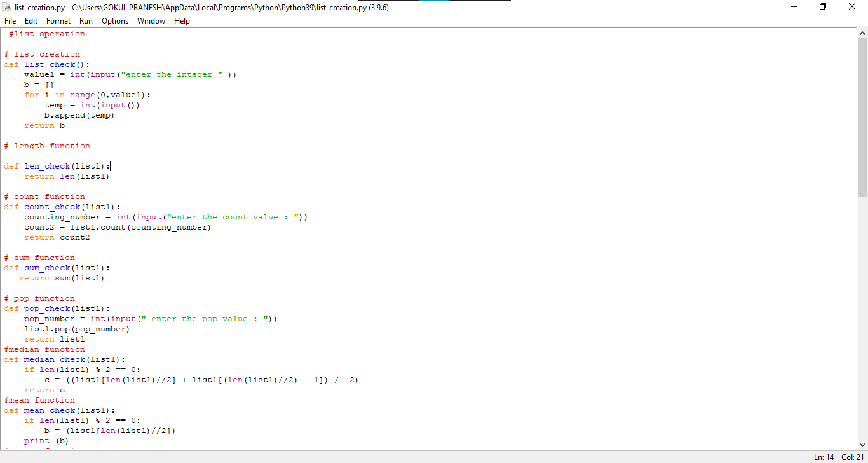Click the scrollbar up arrow

point(862,33)
